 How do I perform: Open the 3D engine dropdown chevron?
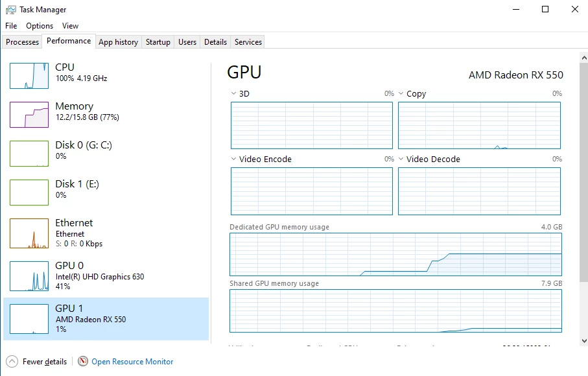click(x=233, y=93)
